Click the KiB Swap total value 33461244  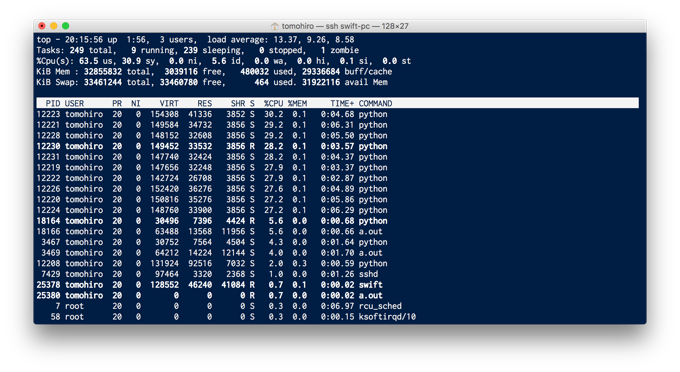point(103,82)
